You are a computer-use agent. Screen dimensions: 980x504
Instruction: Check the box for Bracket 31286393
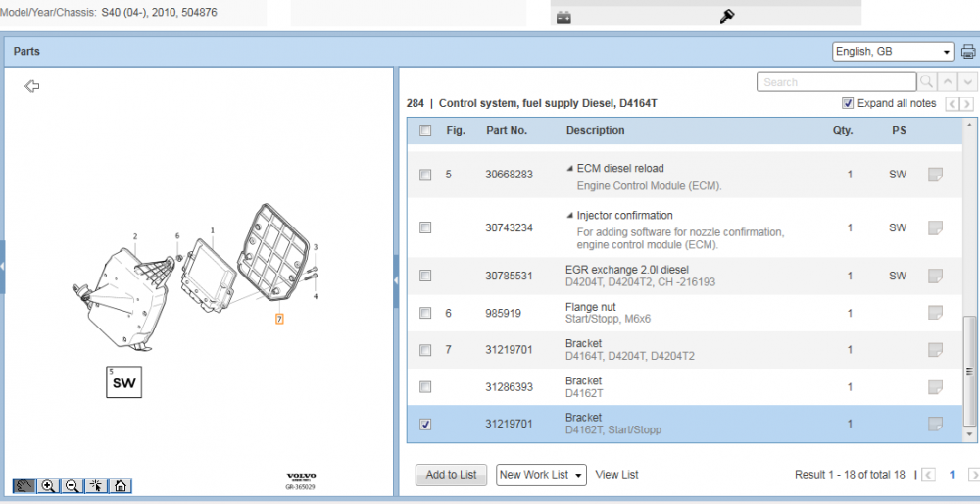click(x=425, y=387)
